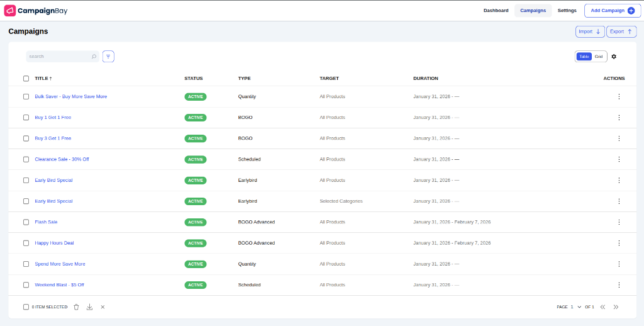
Task: Tick the Happy Hours Deal checkbox
Action: click(x=26, y=243)
